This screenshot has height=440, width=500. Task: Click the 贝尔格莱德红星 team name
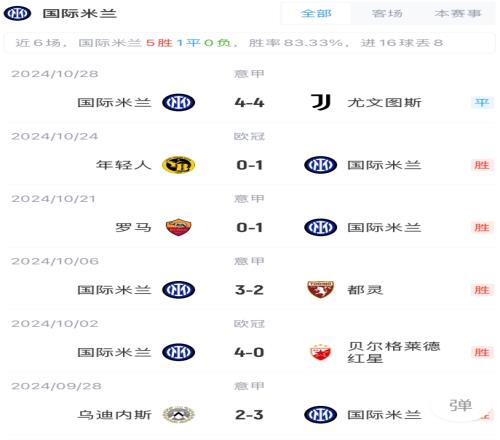(x=394, y=352)
